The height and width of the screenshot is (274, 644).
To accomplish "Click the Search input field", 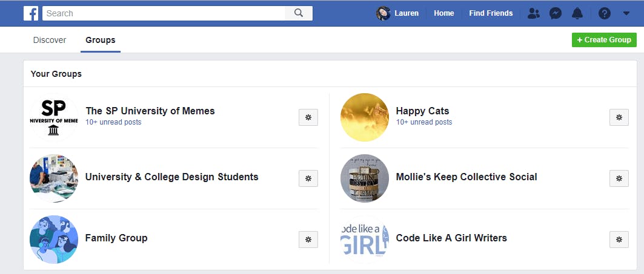I will point(164,13).
